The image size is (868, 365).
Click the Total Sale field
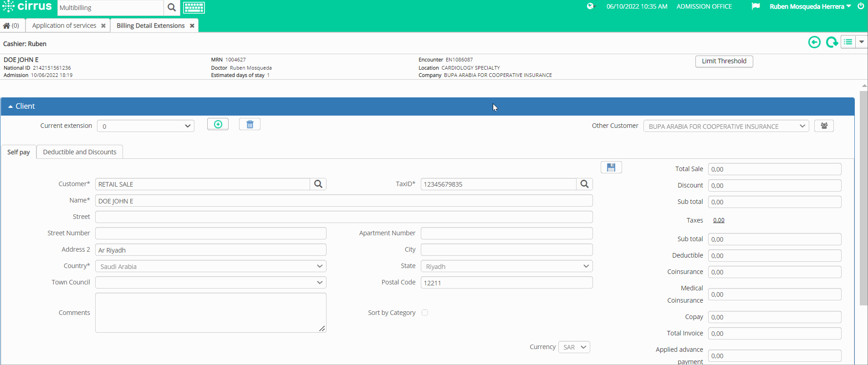pyautogui.click(x=775, y=169)
